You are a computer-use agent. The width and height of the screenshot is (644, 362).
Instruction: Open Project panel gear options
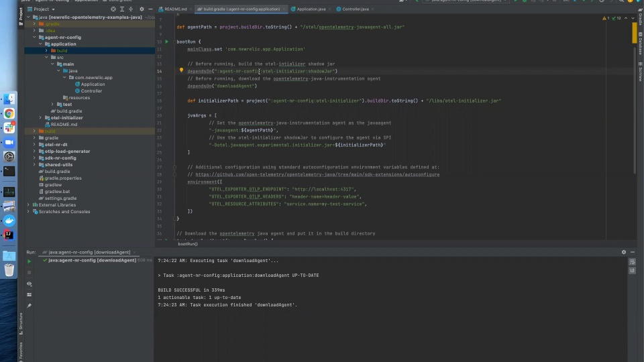click(142, 9)
